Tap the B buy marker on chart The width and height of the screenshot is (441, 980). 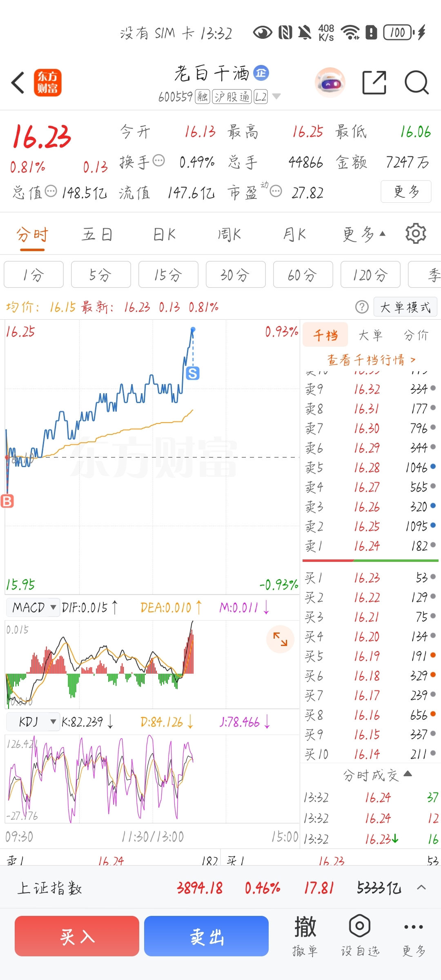[x=7, y=501]
